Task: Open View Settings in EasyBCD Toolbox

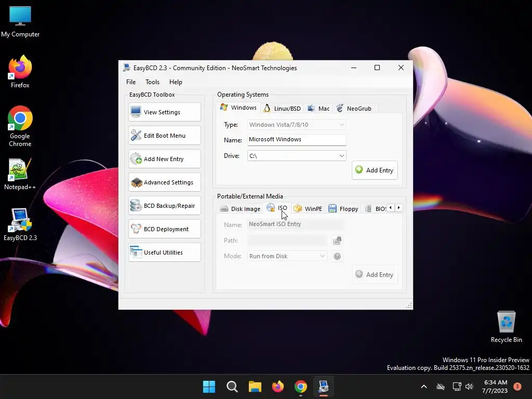Action: 165,112
